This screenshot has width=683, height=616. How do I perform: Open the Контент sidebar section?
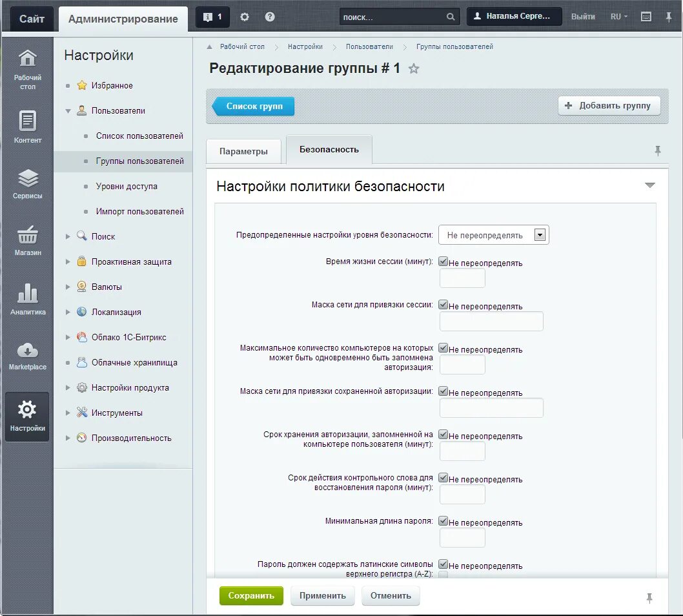[28, 127]
